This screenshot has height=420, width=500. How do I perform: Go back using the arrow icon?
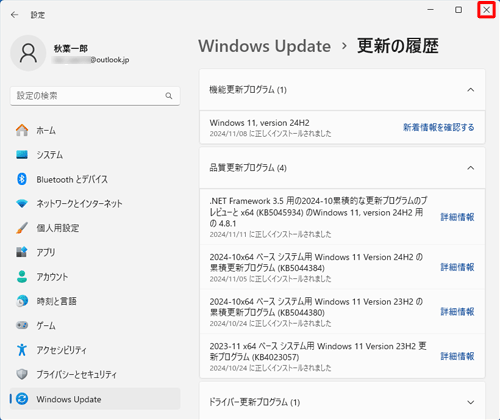(x=14, y=15)
